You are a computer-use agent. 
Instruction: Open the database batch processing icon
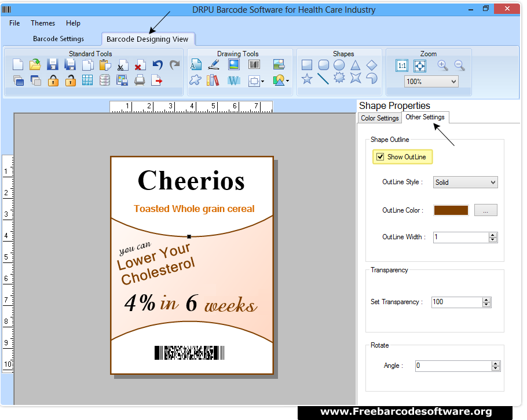105,81
